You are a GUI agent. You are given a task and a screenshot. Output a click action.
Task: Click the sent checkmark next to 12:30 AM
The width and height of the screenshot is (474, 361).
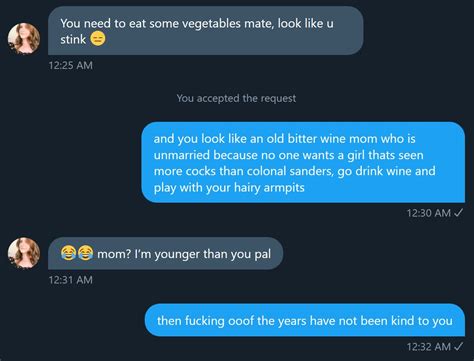[459, 212]
